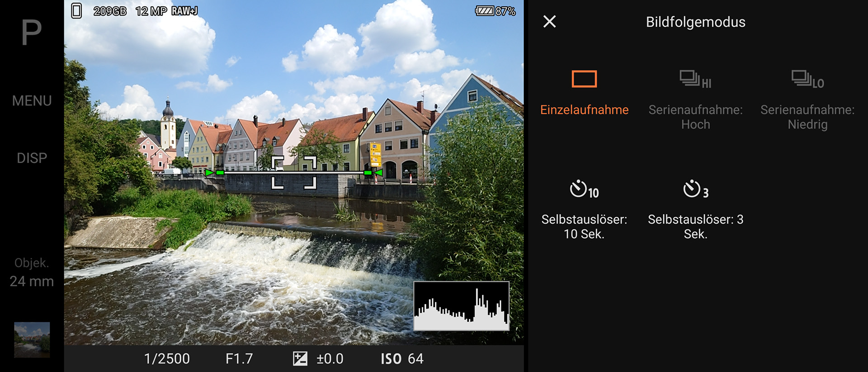
Task: Select the Einzelaufnahme single-shot icon
Action: (x=584, y=79)
